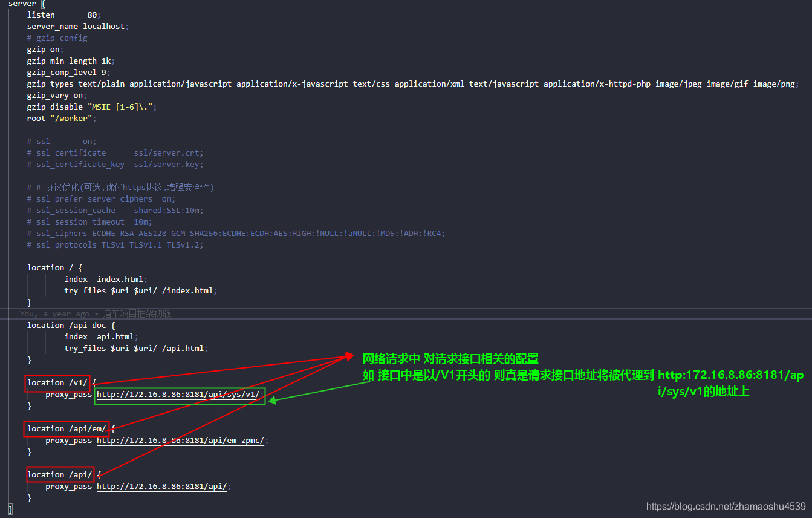Click the 'location /api/' text
Screen dimensions: 812x518
tap(59, 474)
